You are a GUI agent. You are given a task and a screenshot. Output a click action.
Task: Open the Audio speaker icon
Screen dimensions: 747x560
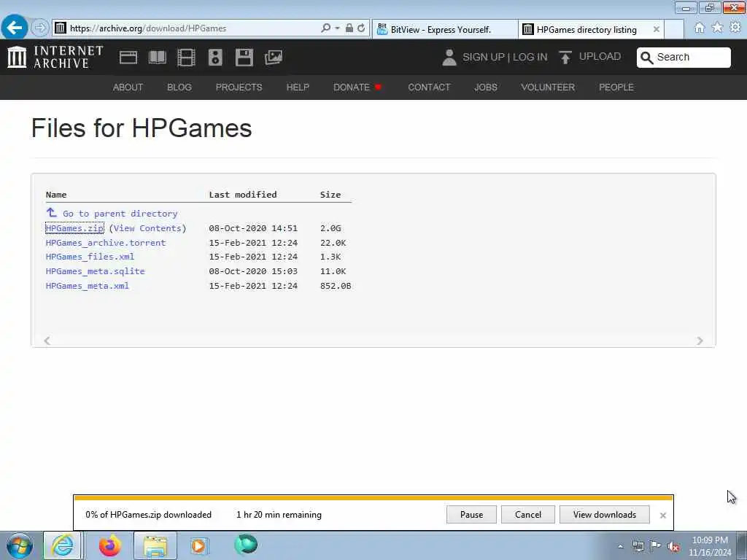tap(215, 57)
